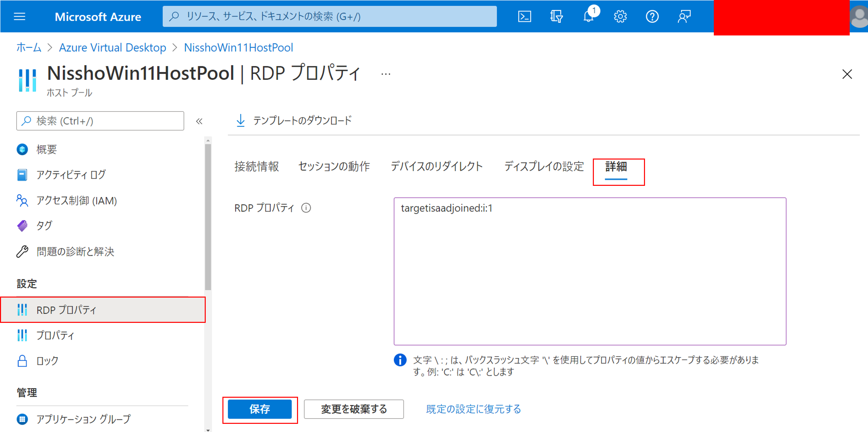
Task: Switch to the 接続情報 tab
Action: [x=257, y=167]
